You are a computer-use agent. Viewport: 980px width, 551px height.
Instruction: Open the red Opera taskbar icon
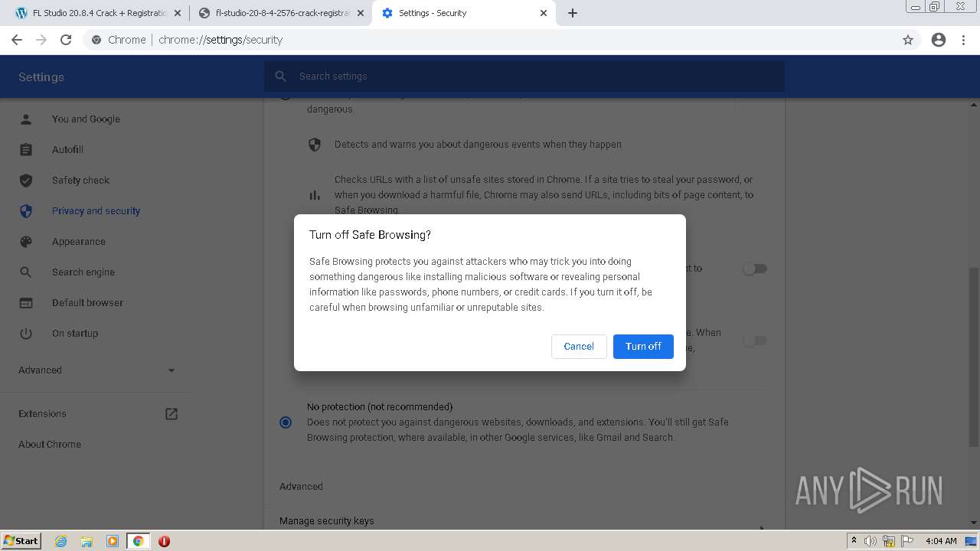[x=164, y=541]
